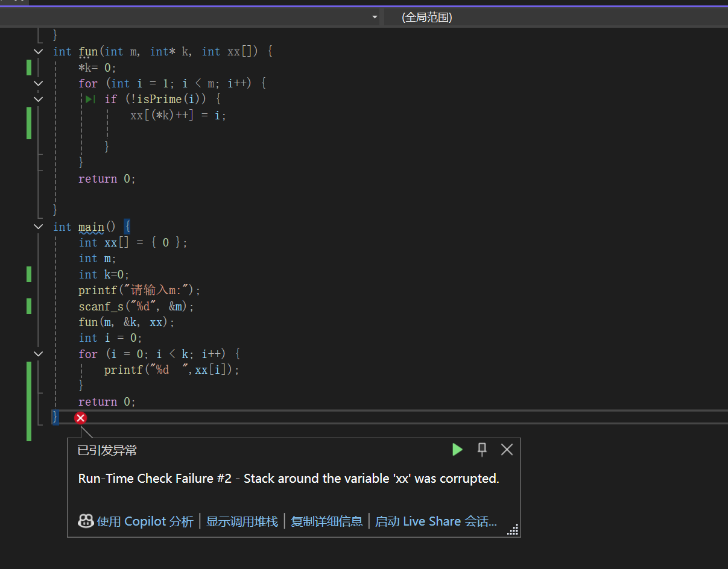The width and height of the screenshot is (728, 569).
Task: Click the "已引发异常" popup title
Action: (x=107, y=450)
